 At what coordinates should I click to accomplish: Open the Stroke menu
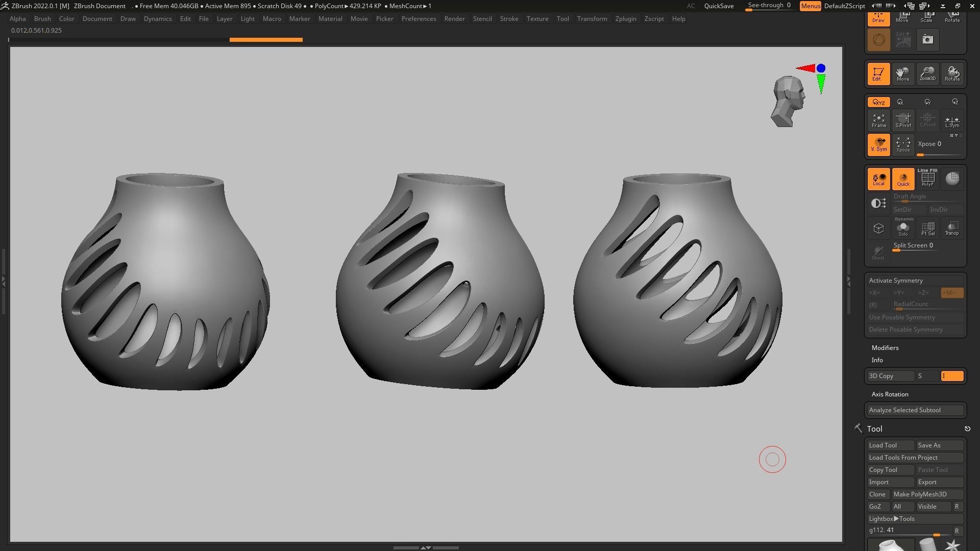[509, 19]
